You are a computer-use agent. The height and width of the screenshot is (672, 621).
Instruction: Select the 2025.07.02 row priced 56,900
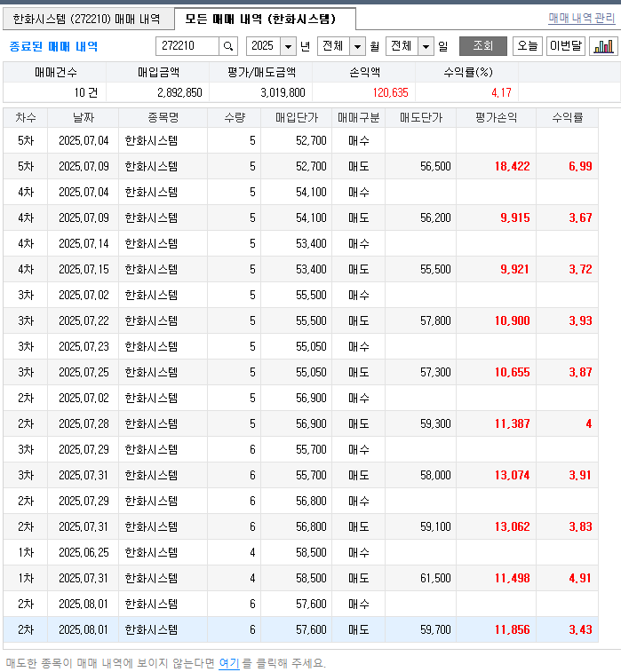pos(300,398)
